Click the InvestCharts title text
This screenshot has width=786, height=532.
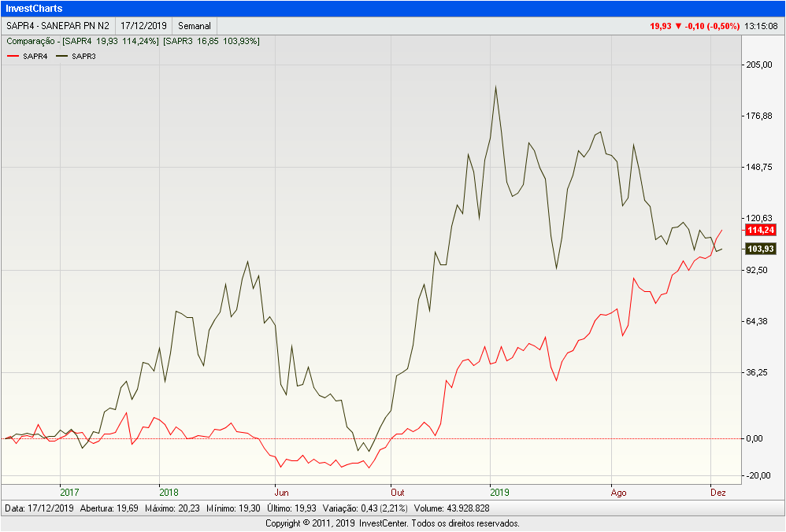coord(34,9)
